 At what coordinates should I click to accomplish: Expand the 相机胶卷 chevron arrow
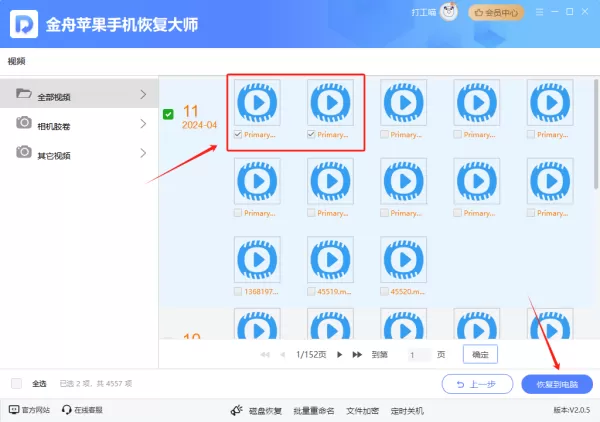pos(143,124)
